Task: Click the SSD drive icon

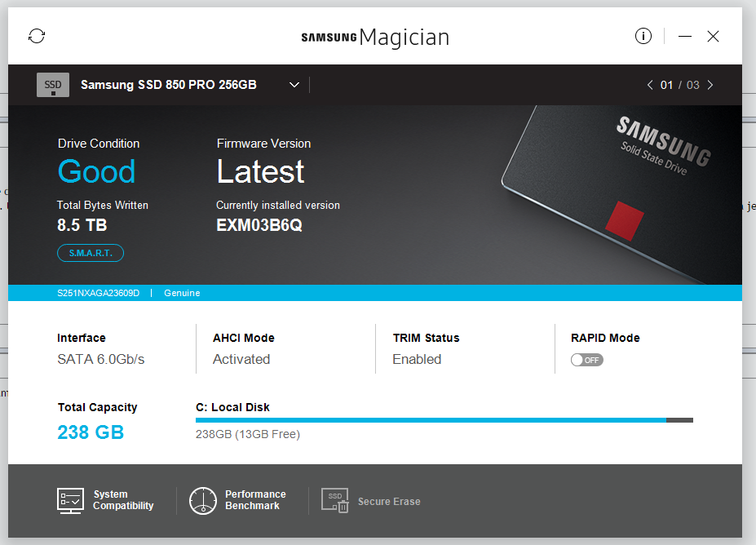Action: tap(53, 85)
